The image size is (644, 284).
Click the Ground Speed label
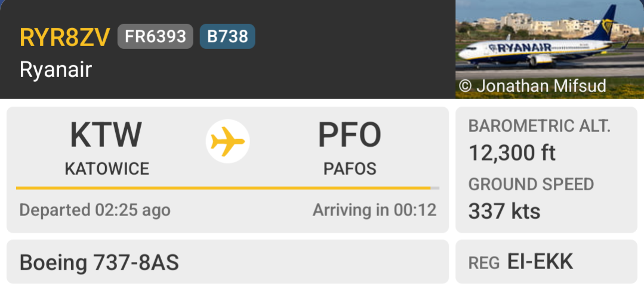click(531, 184)
